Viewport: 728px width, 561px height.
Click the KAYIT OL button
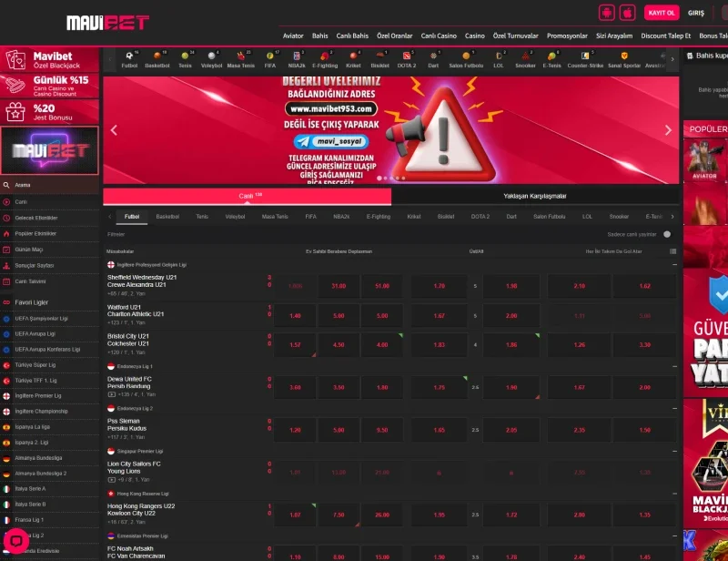[662, 13]
